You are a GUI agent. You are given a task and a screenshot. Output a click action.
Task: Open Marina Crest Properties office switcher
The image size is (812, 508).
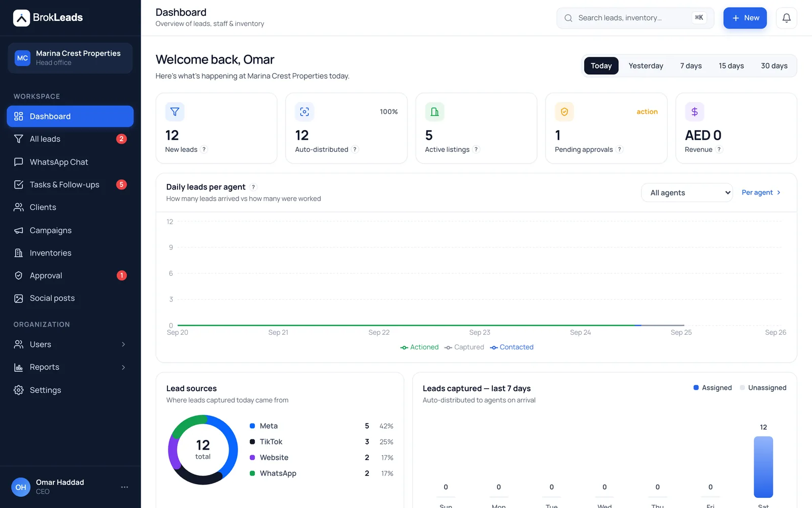pos(70,58)
